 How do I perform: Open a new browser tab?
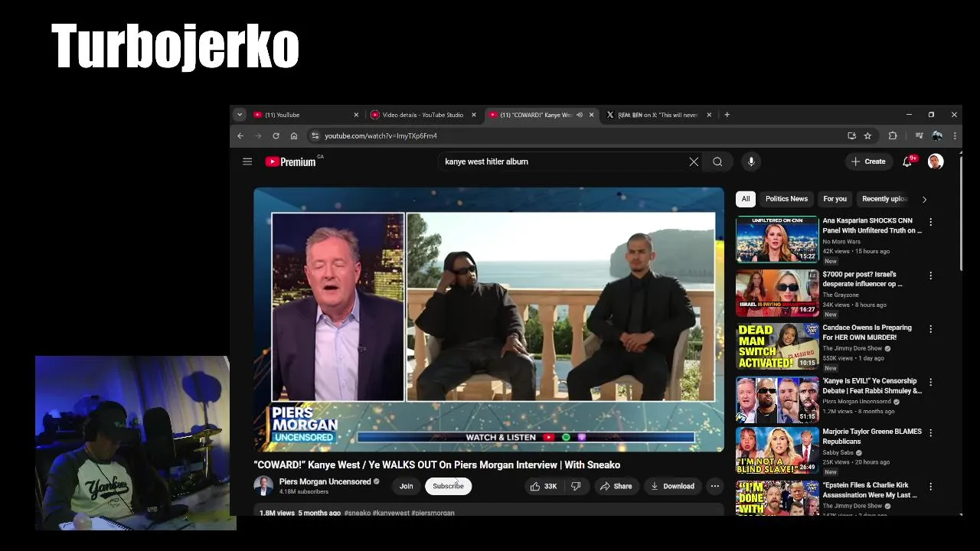coord(727,115)
